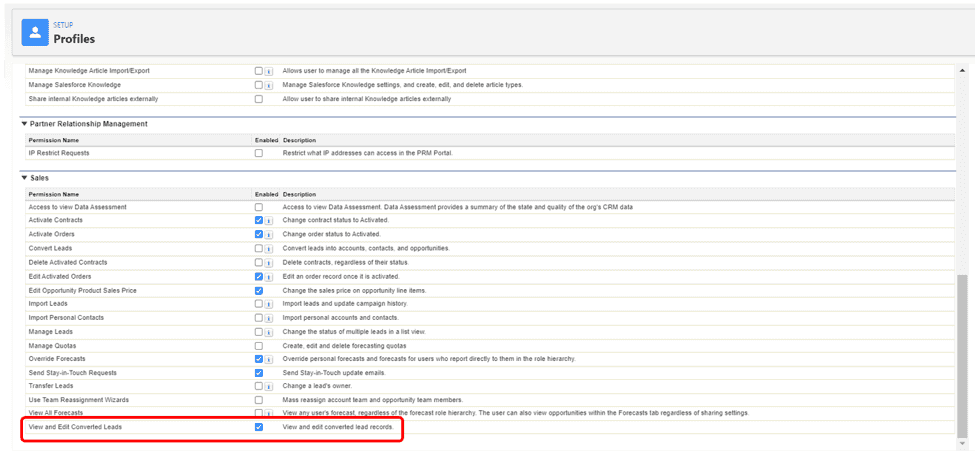
Task: Uncheck the Activate Contracts checkbox
Action: pos(259,221)
